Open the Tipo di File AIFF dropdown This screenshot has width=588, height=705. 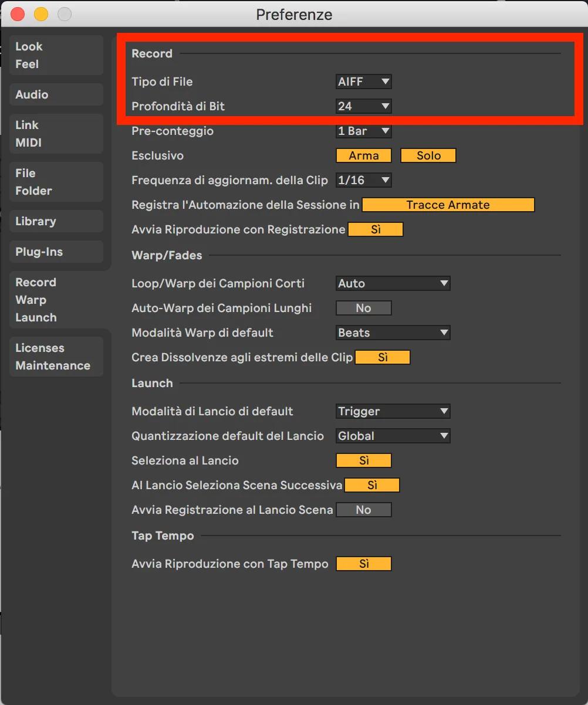364,82
